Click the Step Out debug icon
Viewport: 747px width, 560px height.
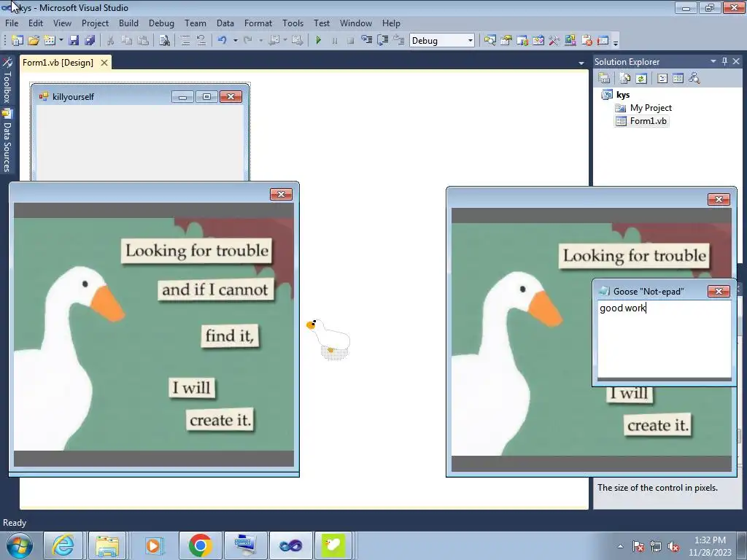pos(399,41)
